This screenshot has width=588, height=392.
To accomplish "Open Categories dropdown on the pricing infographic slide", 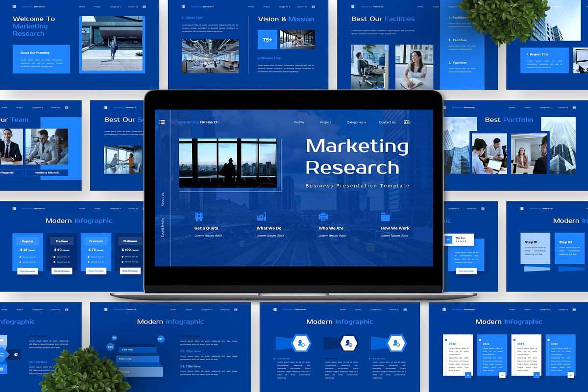I will point(116,208).
